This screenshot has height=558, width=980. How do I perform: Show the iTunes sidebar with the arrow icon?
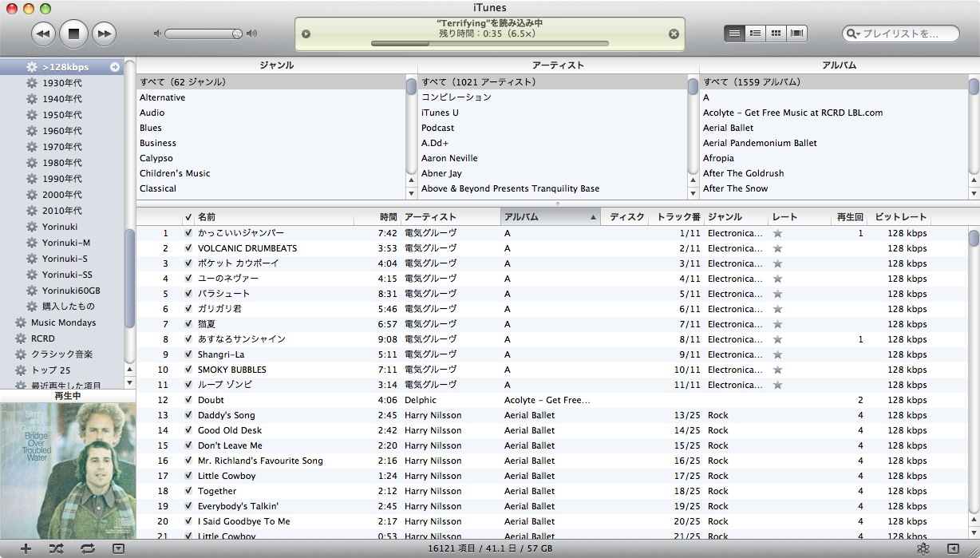coord(953,548)
